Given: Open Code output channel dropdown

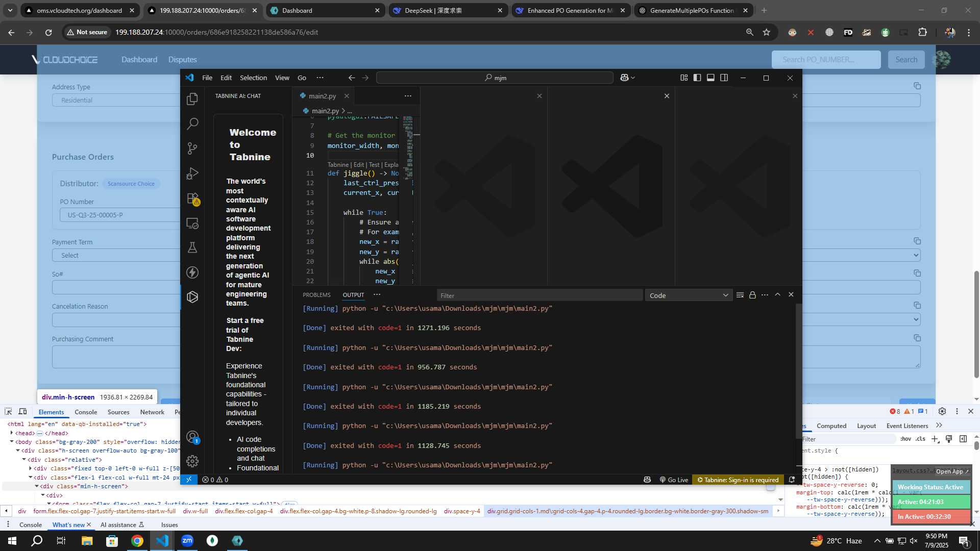Looking at the screenshot, I should coord(689,295).
